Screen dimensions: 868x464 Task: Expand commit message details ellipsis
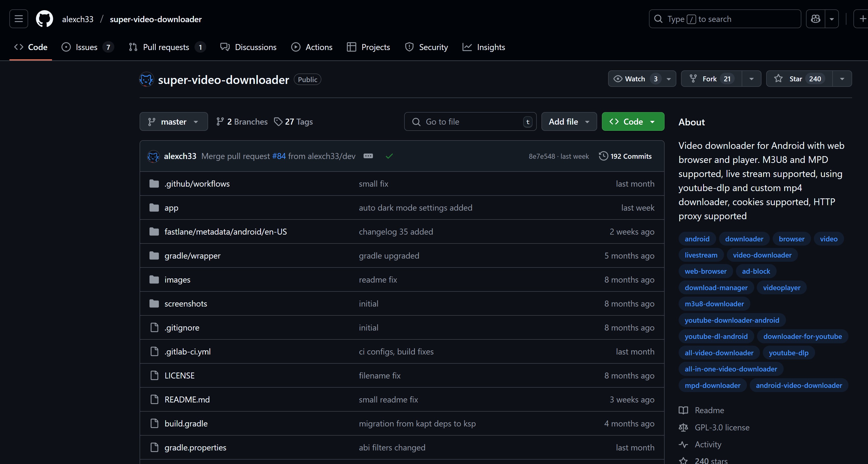pos(368,156)
